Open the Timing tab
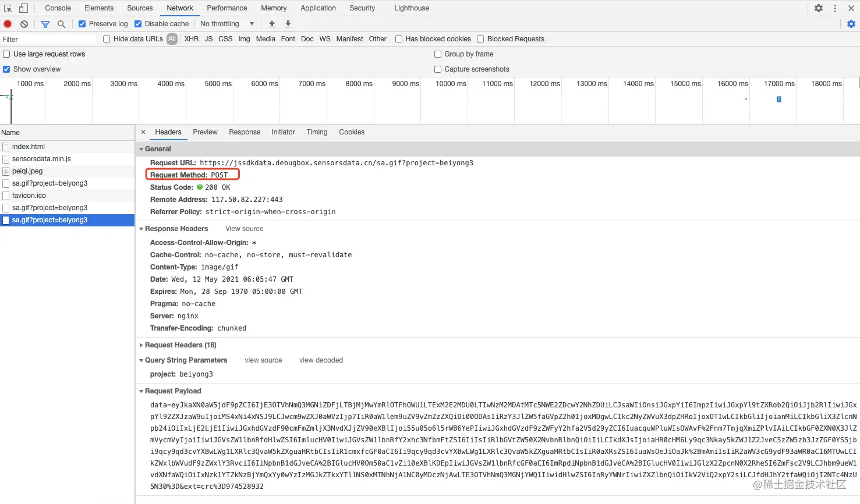Screen dimensions: 860x504 pyautogui.click(x=317, y=132)
